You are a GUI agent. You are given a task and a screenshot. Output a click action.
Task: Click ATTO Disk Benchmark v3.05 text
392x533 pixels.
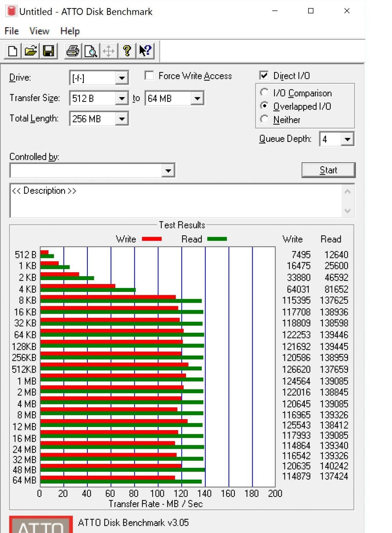133,523
